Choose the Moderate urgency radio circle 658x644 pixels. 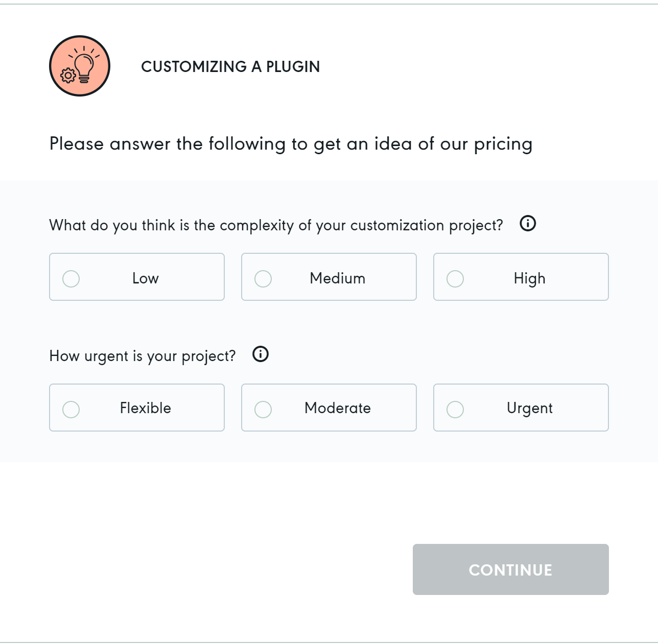click(x=263, y=410)
